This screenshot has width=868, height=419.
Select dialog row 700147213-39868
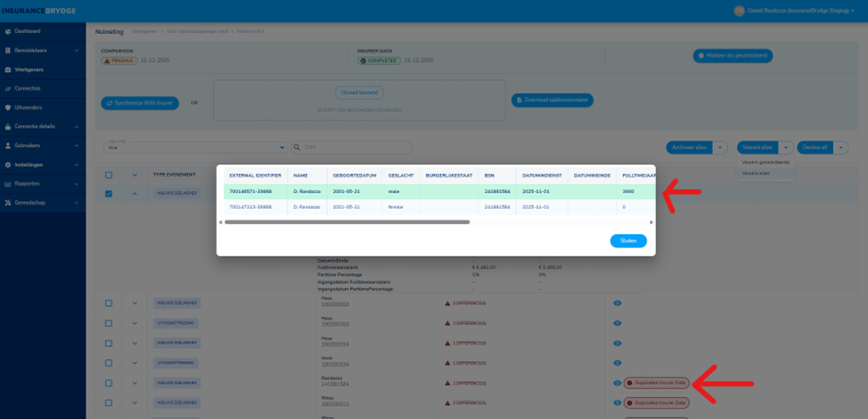440,207
